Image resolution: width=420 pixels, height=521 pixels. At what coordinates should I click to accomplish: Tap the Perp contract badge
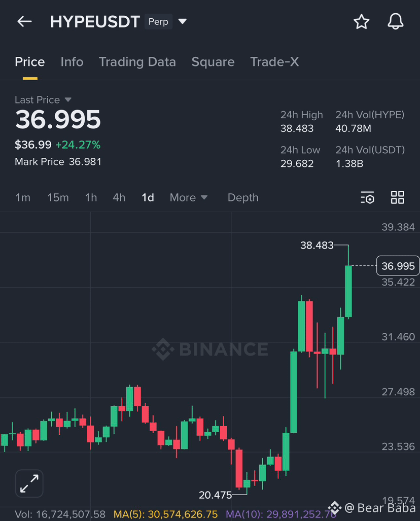coord(158,22)
